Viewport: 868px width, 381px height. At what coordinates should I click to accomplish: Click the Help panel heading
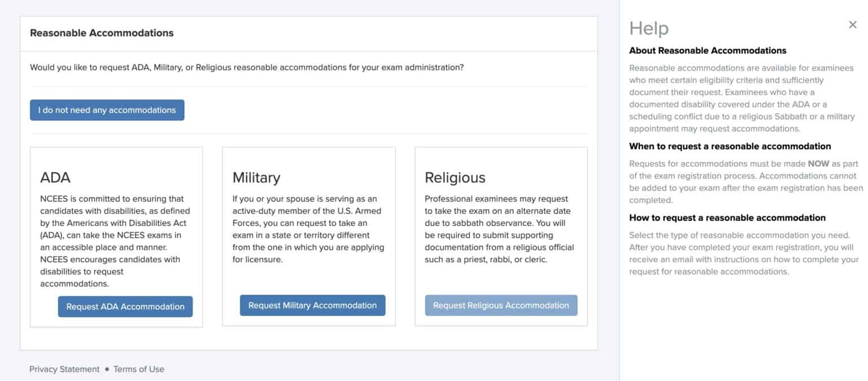tap(649, 28)
